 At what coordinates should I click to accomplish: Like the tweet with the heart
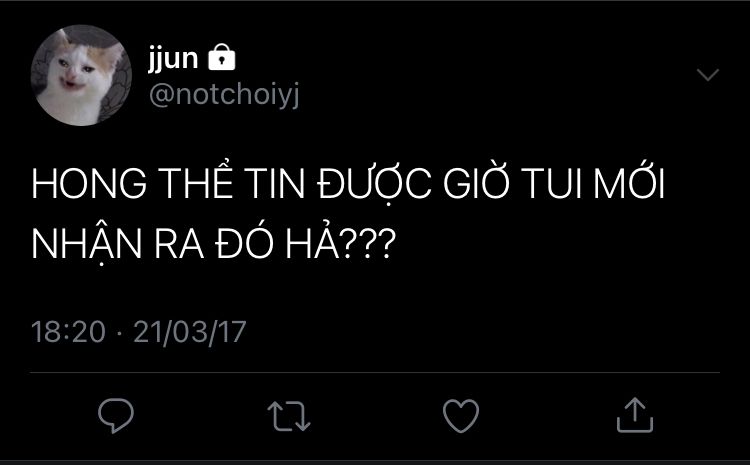461,414
